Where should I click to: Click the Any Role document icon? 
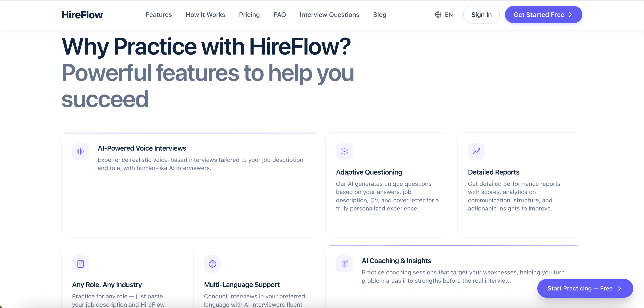pyautogui.click(x=80, y=264)
